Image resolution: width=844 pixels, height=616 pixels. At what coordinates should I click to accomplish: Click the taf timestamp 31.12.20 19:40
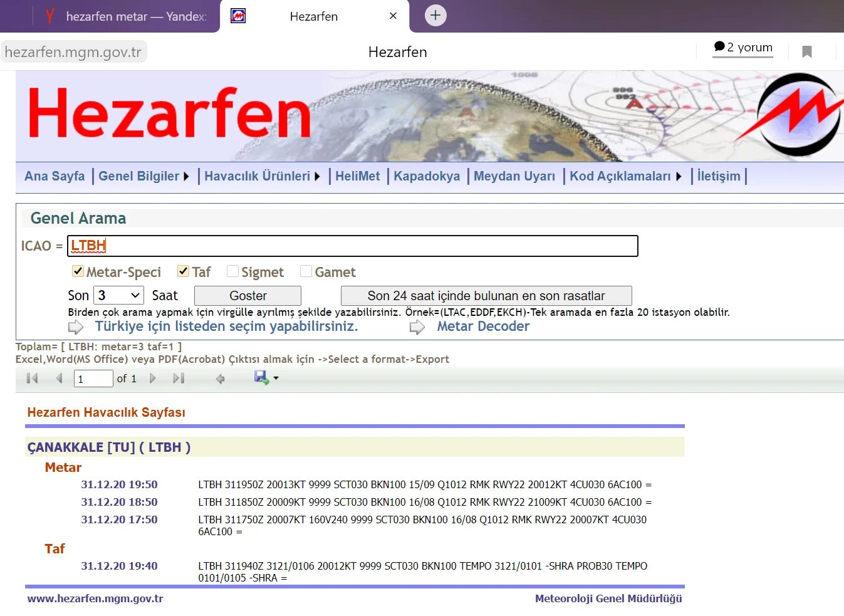(119, 566)
